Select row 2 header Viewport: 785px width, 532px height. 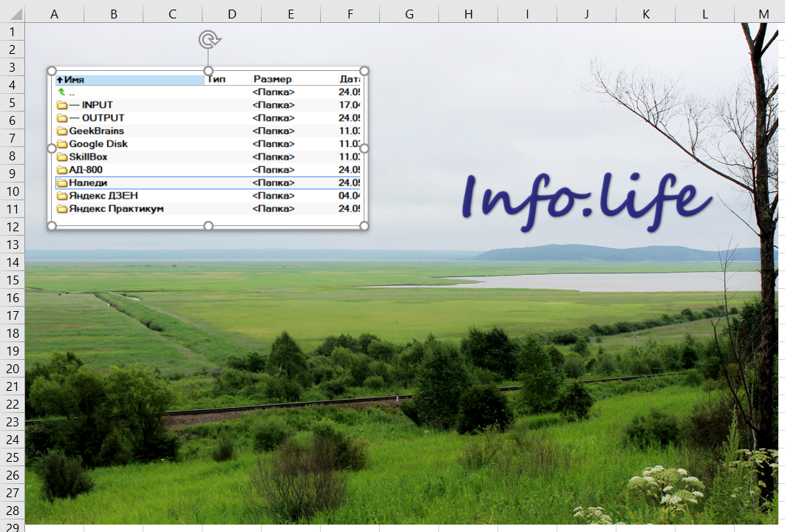[x=13, y=50]
